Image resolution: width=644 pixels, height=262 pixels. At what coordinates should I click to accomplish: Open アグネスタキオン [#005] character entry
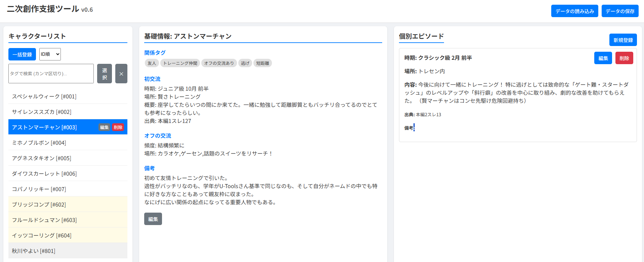tap(42, 158)
